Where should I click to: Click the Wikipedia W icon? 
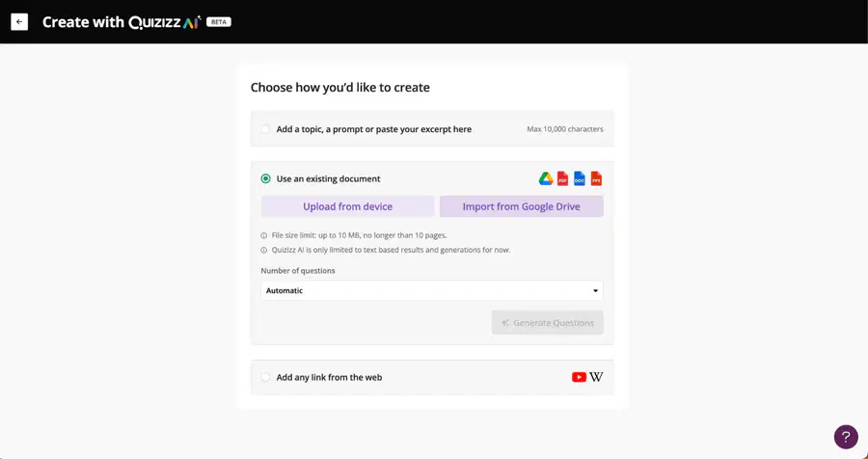pos(596,377)
